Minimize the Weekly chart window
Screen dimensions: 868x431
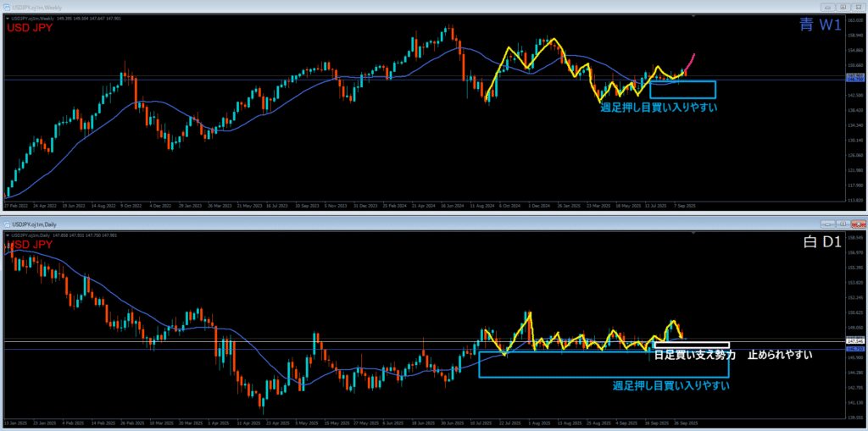(828, 8)
